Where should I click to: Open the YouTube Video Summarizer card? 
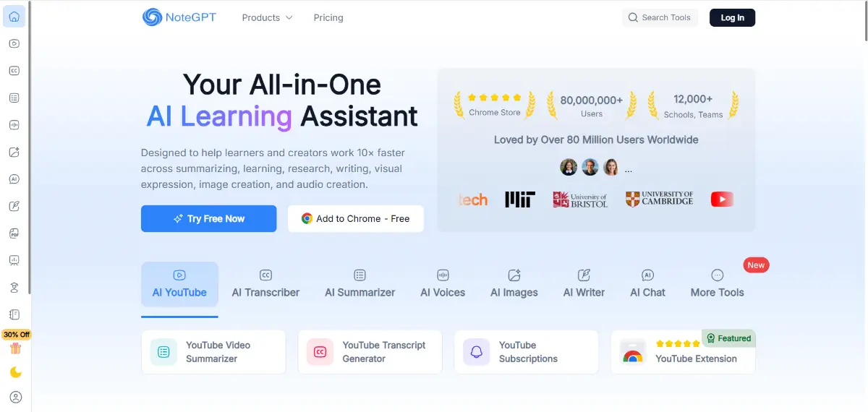(213, 352)
